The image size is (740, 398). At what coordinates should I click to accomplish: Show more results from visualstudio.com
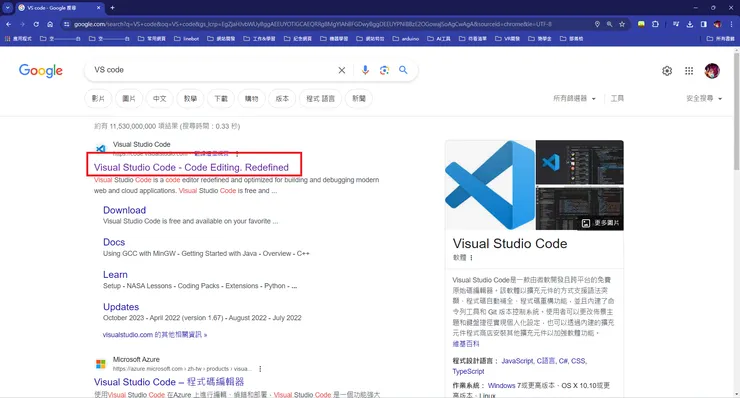155,335
